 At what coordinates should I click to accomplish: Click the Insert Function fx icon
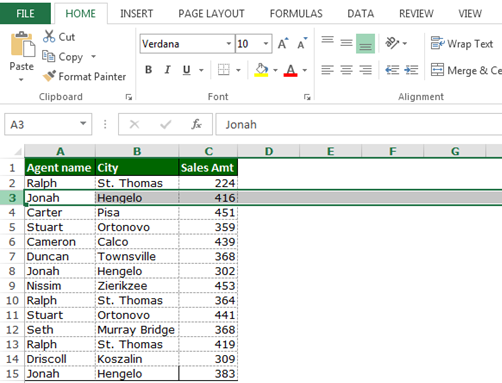pos(196,124)
